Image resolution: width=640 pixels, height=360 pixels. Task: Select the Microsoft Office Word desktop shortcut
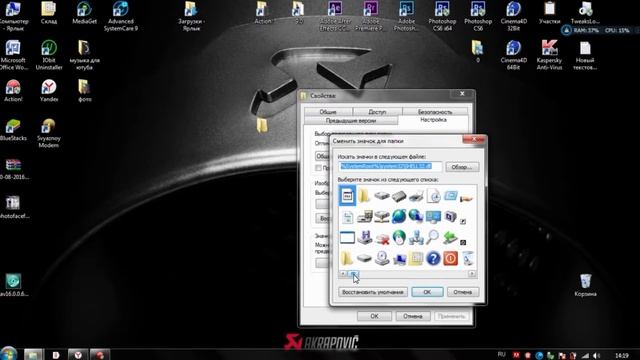click(13, 56)
